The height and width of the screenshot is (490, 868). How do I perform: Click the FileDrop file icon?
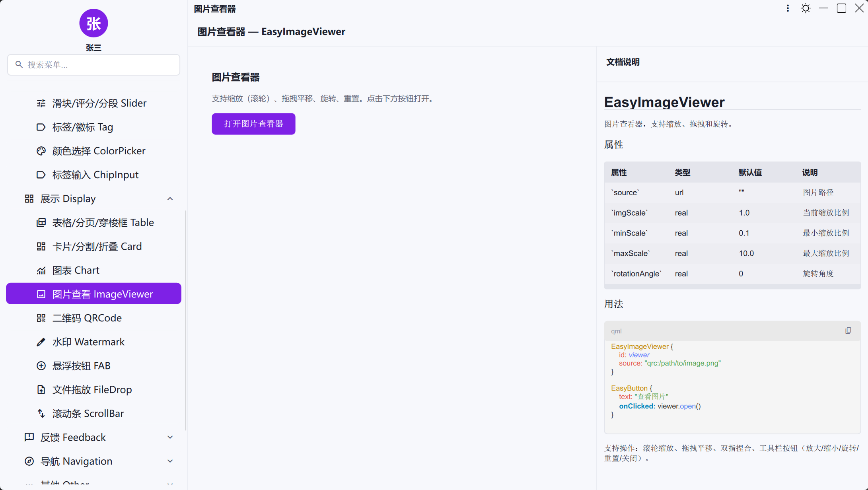(41, 390)
